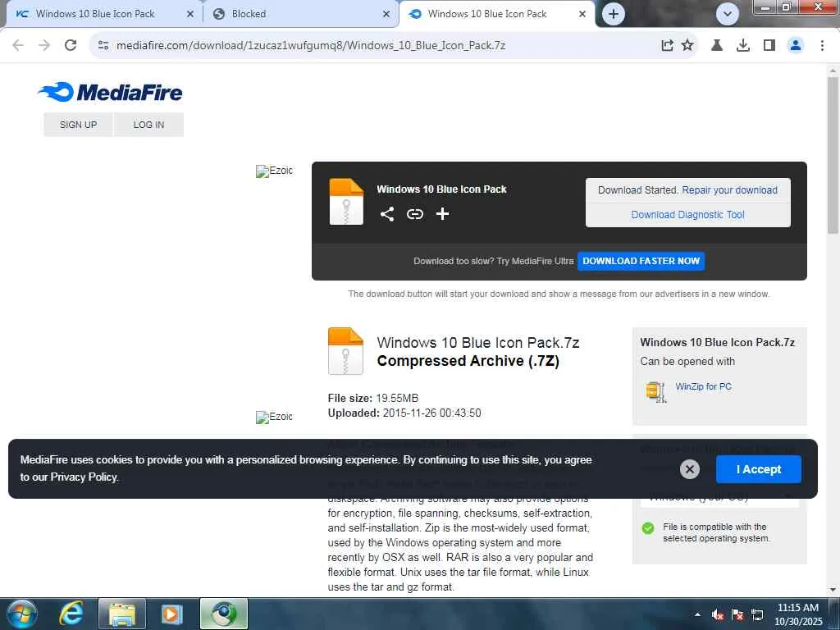
Task: Click the SIGN UP button
Action: point(78,125)
